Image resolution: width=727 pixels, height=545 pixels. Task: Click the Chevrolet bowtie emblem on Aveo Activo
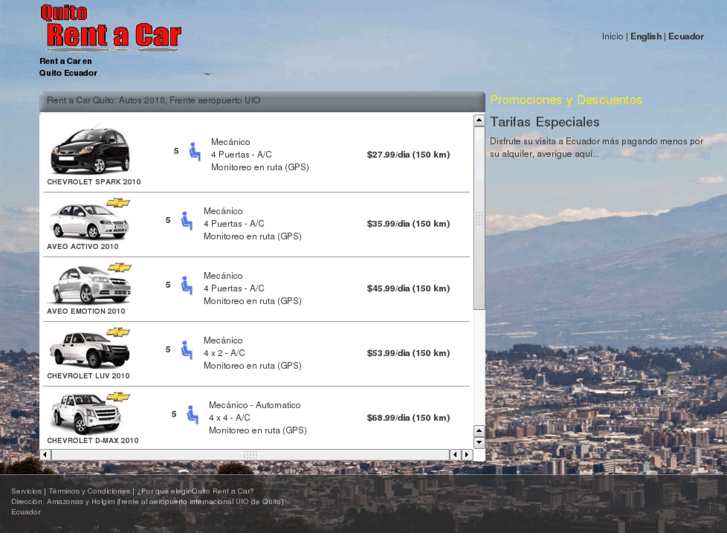tap(118, 203)
